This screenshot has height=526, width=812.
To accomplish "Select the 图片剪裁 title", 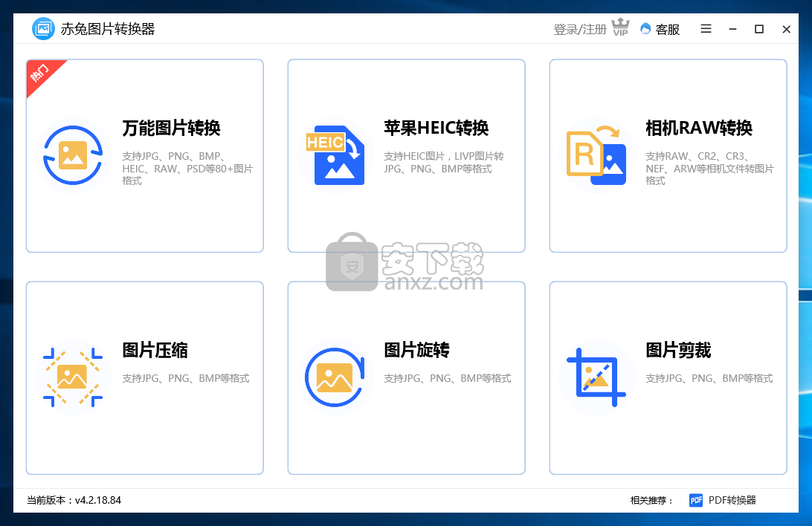I will click(678, 350).
